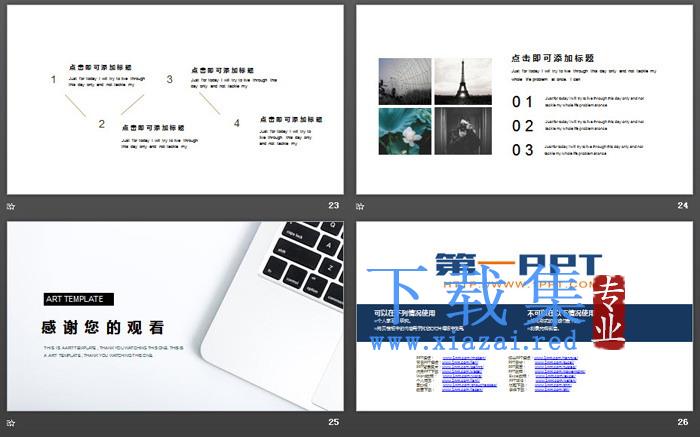Click the animation star icon under slide 25

tap(11, 422)
